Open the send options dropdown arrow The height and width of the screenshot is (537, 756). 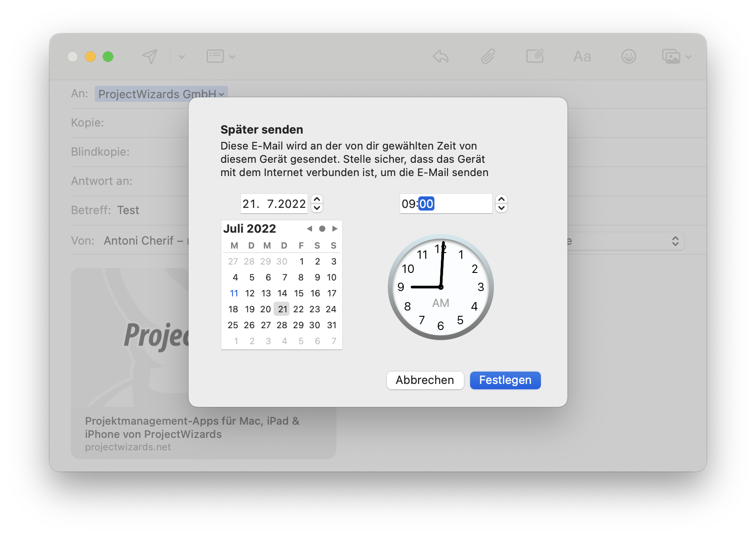coord(181,57)
